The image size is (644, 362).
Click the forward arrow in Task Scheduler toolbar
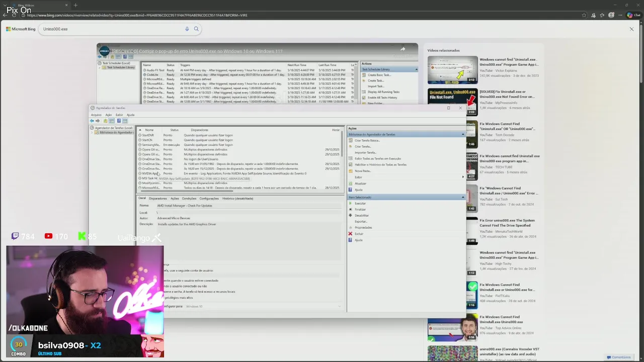click(98, 121)
